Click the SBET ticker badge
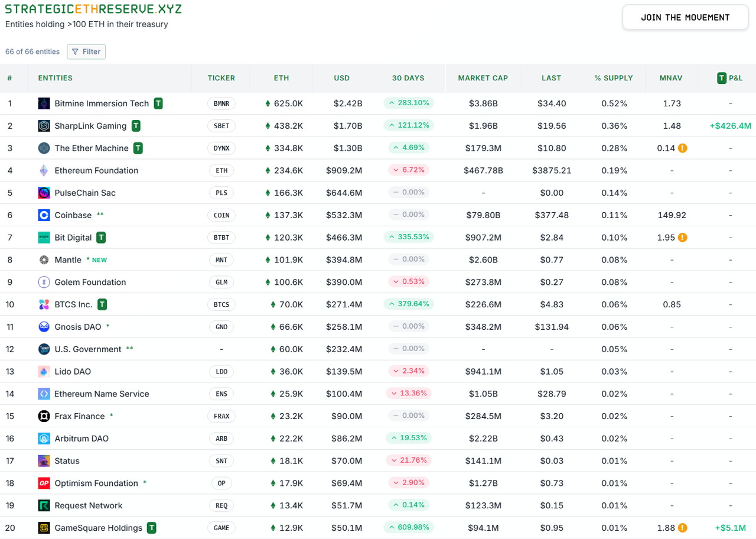Image resolution: width=756 pixels, height=539 pixels. click(x=221, y=126)
